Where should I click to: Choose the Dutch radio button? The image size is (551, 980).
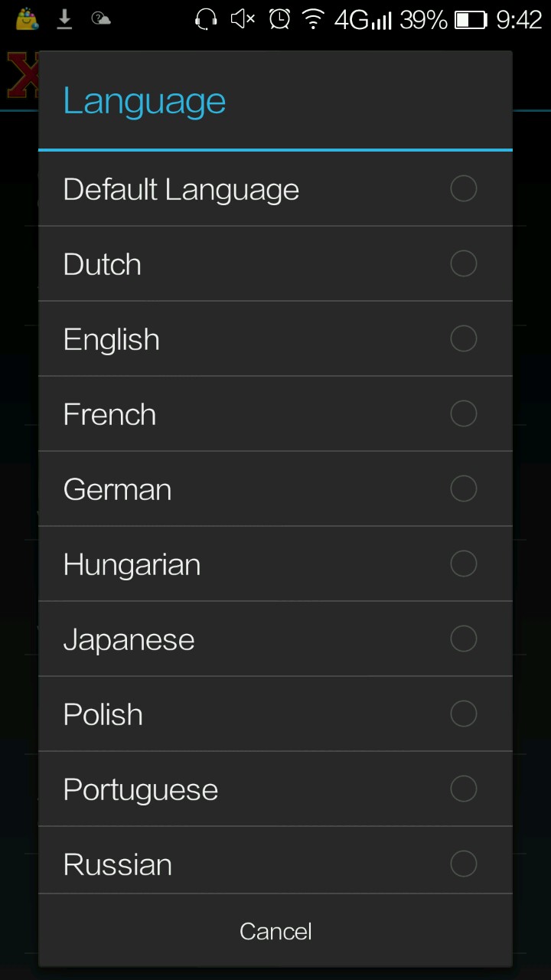click(x=463, y=263)
